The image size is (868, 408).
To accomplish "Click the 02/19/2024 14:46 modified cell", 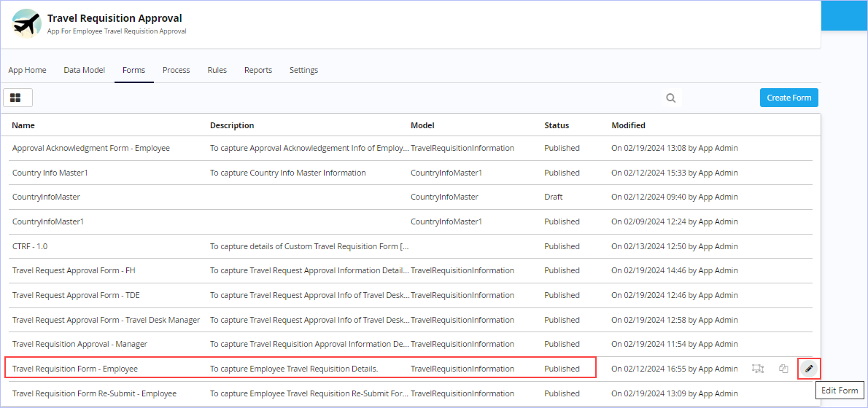I will pos(674,270).
